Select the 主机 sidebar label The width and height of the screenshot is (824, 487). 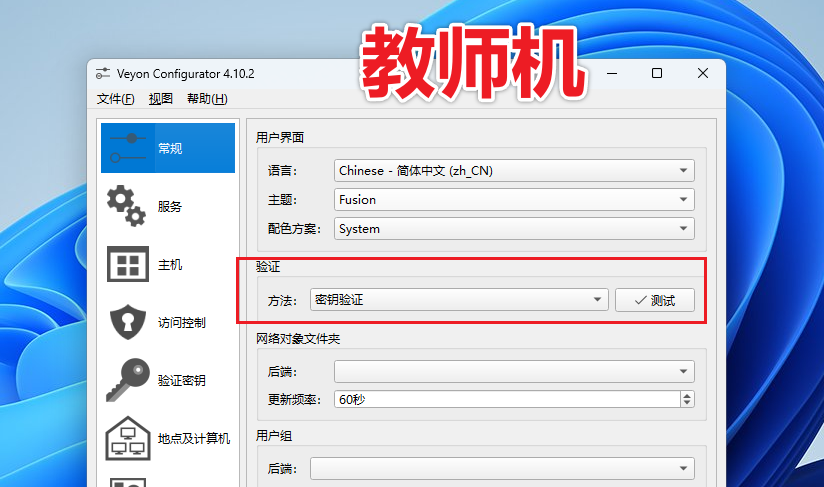point(170,264)
